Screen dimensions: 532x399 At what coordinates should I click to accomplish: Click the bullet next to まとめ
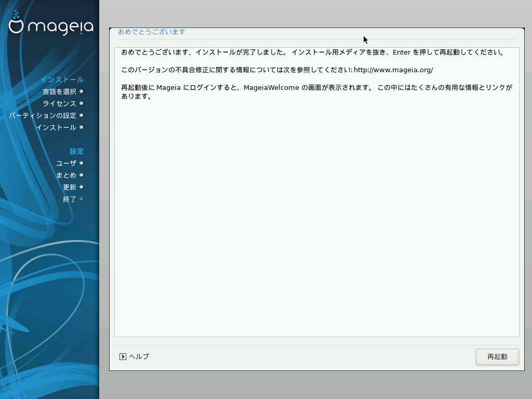pyautogui.click(x=82, y=175)
